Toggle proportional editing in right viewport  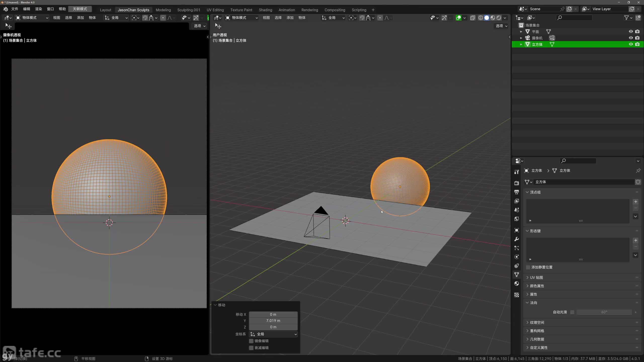click(x=380, y=18)
